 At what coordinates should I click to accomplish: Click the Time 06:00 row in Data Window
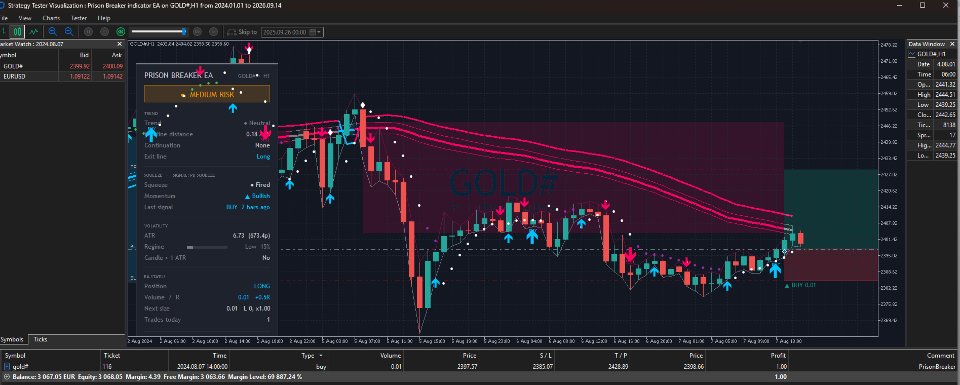[x=933, y=74]
